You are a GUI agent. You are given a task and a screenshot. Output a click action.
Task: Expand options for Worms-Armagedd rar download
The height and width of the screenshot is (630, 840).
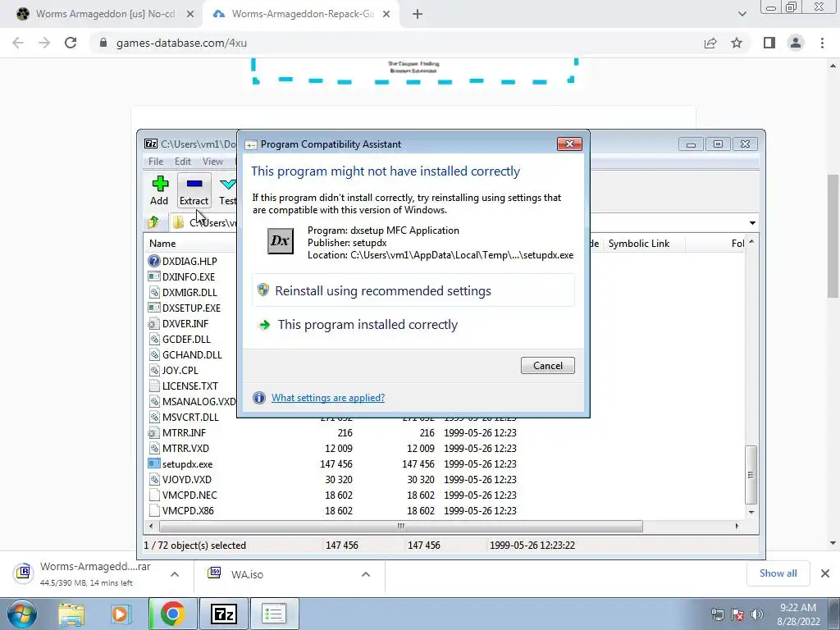pyautogui.click(x=175, y=574)
